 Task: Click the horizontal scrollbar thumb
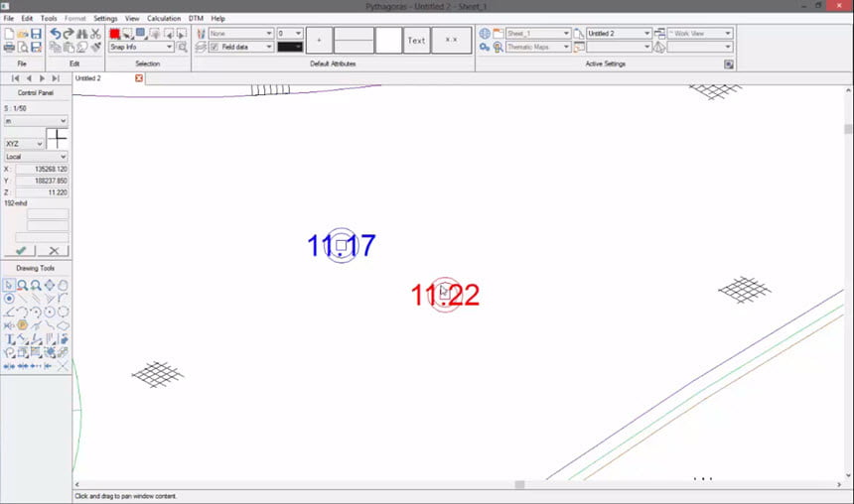click(519, 484)
